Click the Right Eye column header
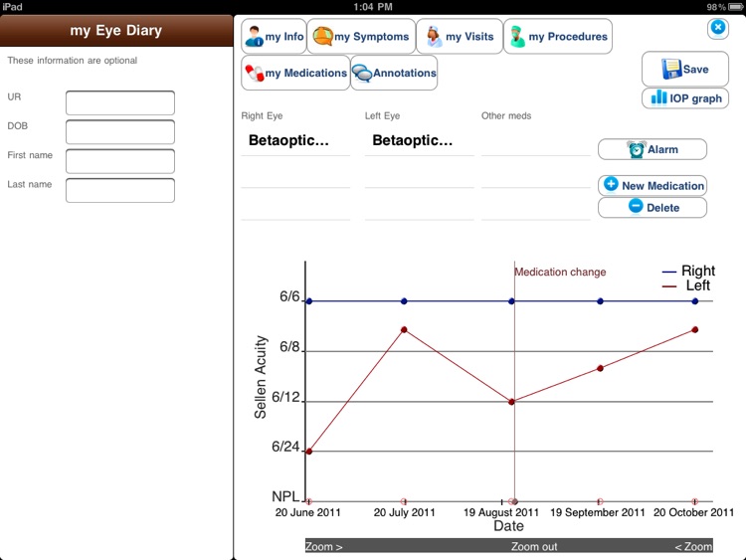The height and width of the screenshot is (560, 746). click(262, 115)
